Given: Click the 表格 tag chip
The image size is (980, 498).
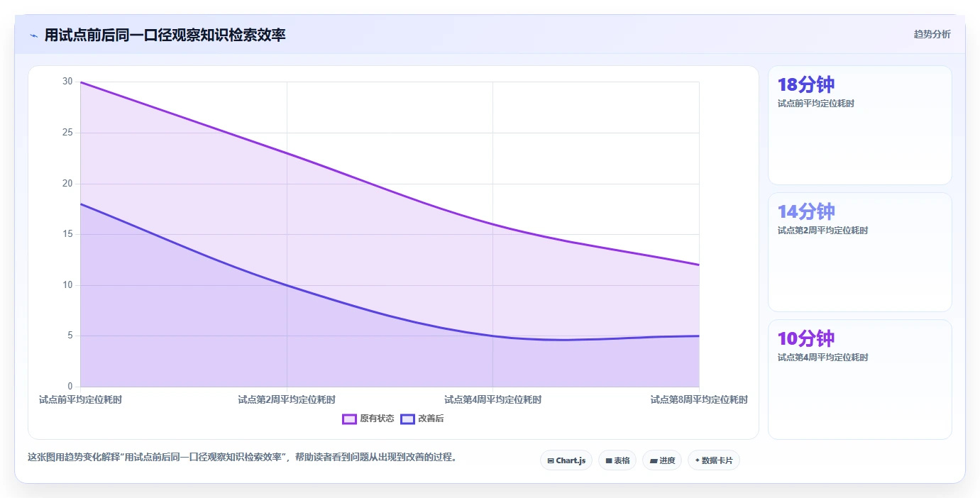Looking at the screenshot, I should (x=617, y=460).
